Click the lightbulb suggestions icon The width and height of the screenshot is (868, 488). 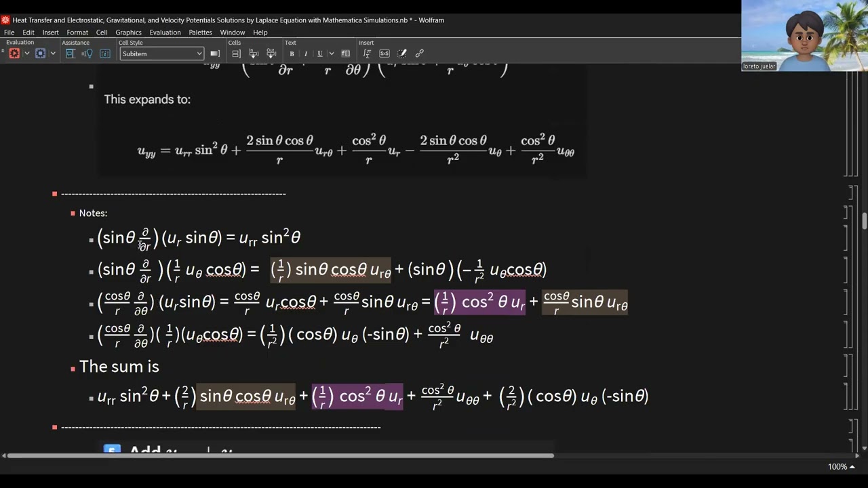click(87, 54)
